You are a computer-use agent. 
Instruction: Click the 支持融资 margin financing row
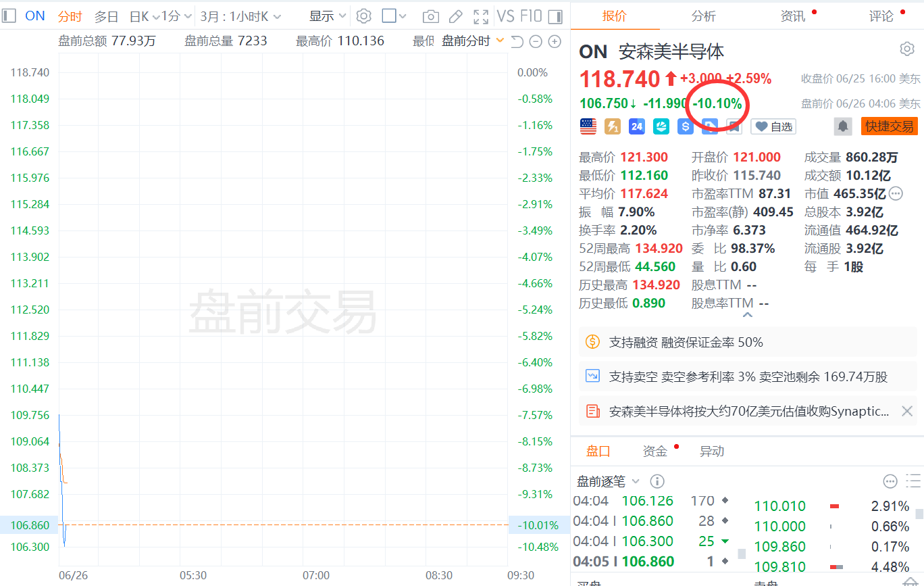coord(748,342)
